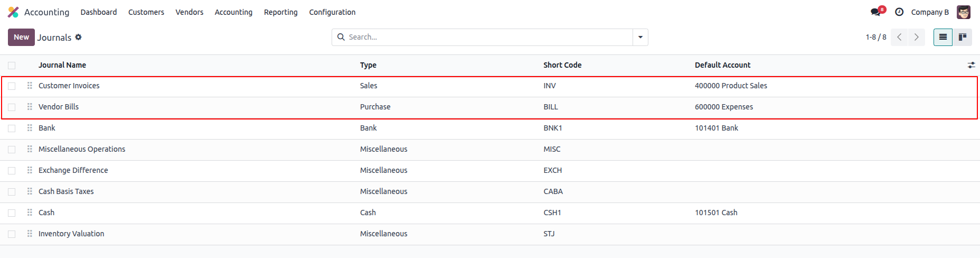
Task: Sort by Short Code column header
Action: pyautogui.click(x=562, y=65)
